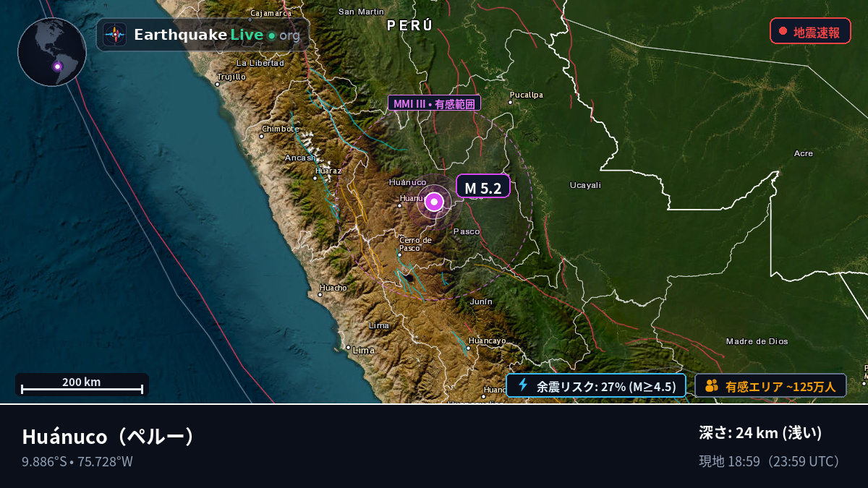This screenshot has height=488, width=868.
Task: Click the purple epicenter marker
Action: click(434, 202)
